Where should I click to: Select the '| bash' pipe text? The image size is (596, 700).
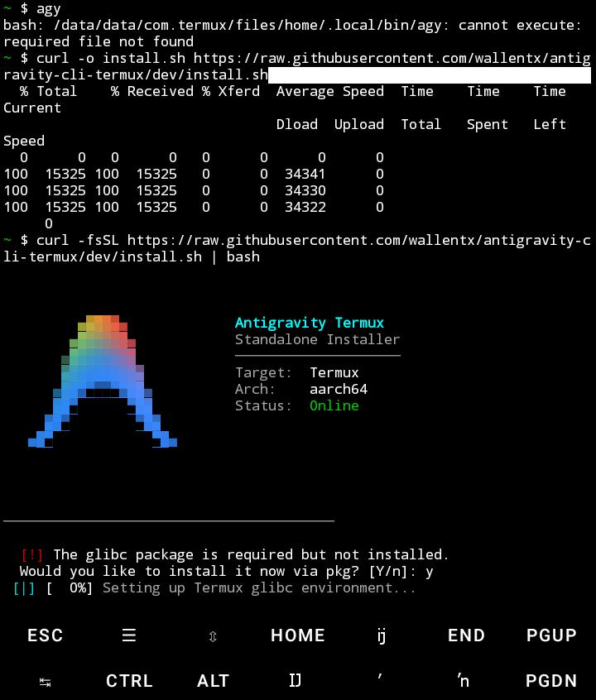coord(235,257)
